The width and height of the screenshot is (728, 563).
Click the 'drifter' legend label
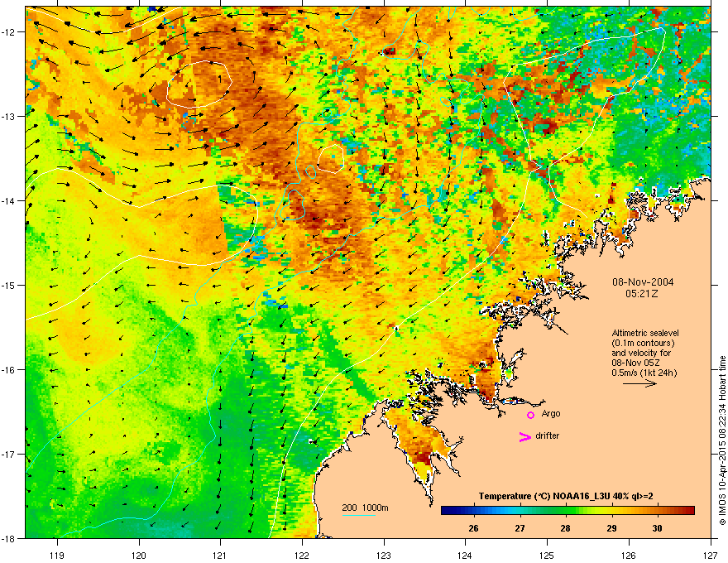point(548,435)
